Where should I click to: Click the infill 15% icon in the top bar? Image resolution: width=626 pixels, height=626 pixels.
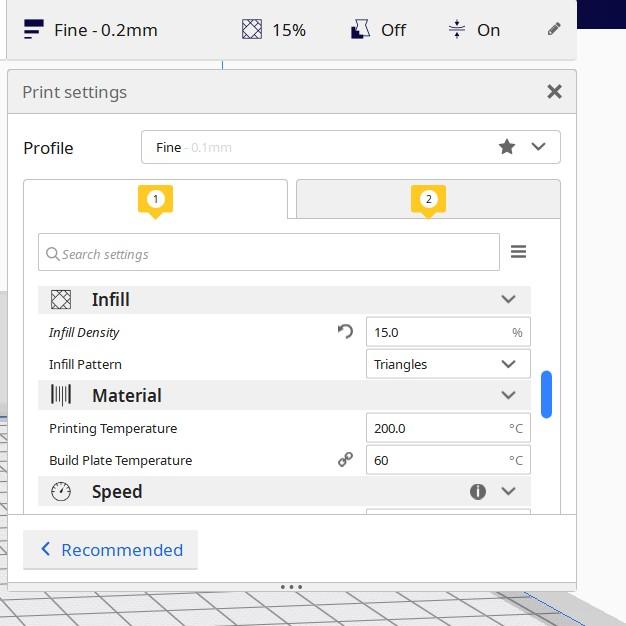tap(252, 29)
